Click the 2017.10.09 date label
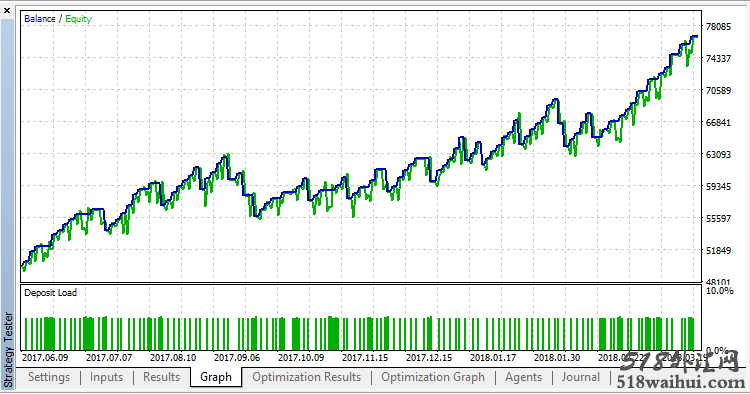Viewport: 750px width, 394px height. tap(301, 358)
